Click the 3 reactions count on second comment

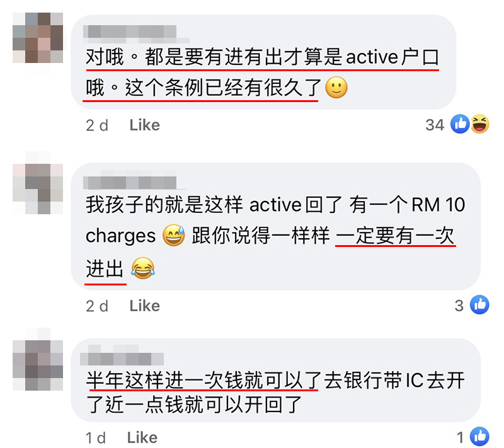click(x=459, y=306)
